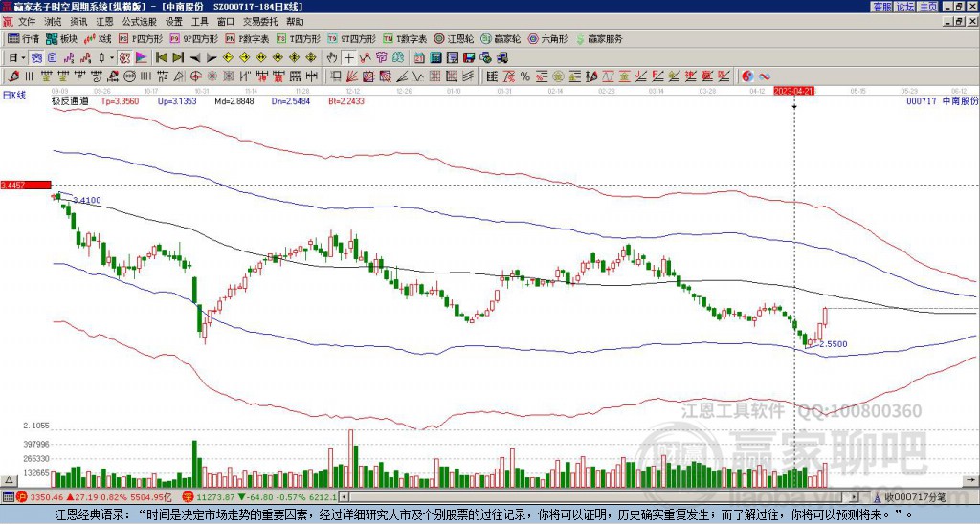Open the 行情 market quotes view

tap(23, 38)
